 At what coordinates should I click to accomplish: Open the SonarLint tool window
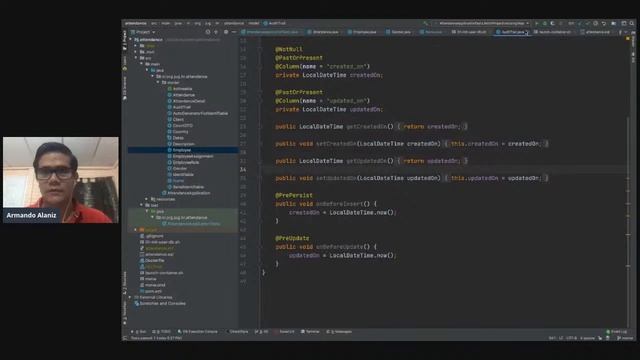(284, 331)
